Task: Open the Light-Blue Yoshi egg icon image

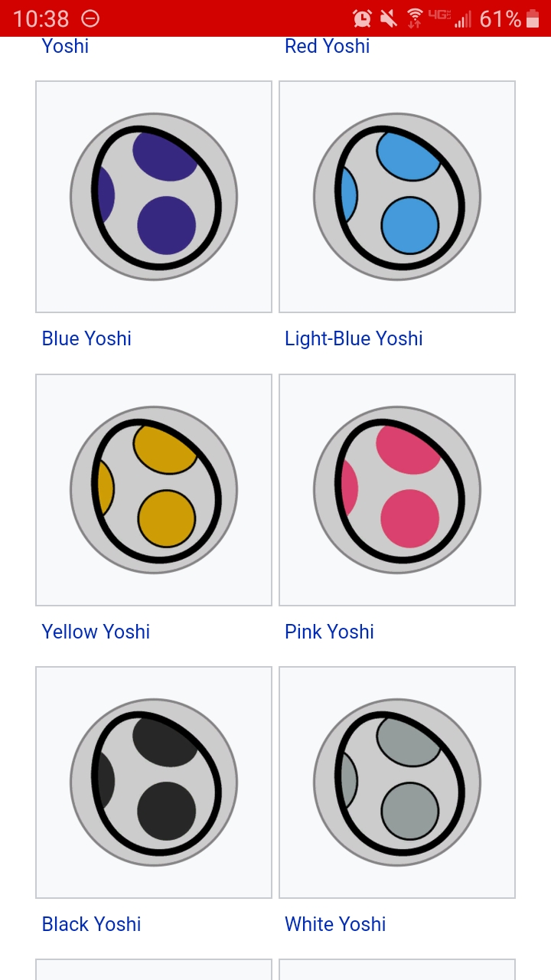Action: [397, 197]
